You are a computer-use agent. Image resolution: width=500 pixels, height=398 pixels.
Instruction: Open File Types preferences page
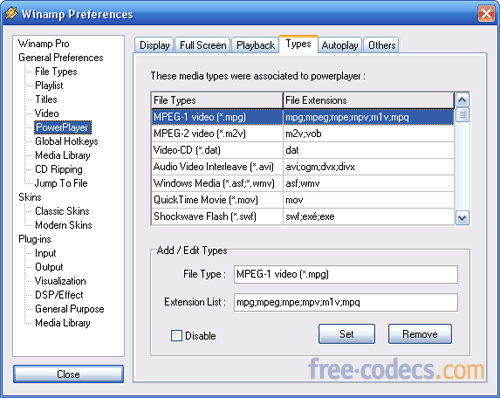pos(56,71)
